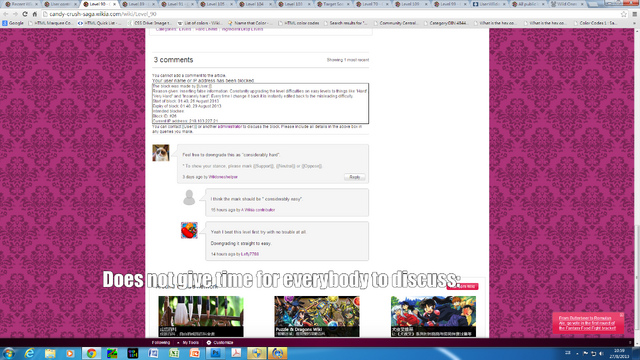Switch to the Level 70 tab
Viewport: 640px width, 360px height.
click(371, 4)
